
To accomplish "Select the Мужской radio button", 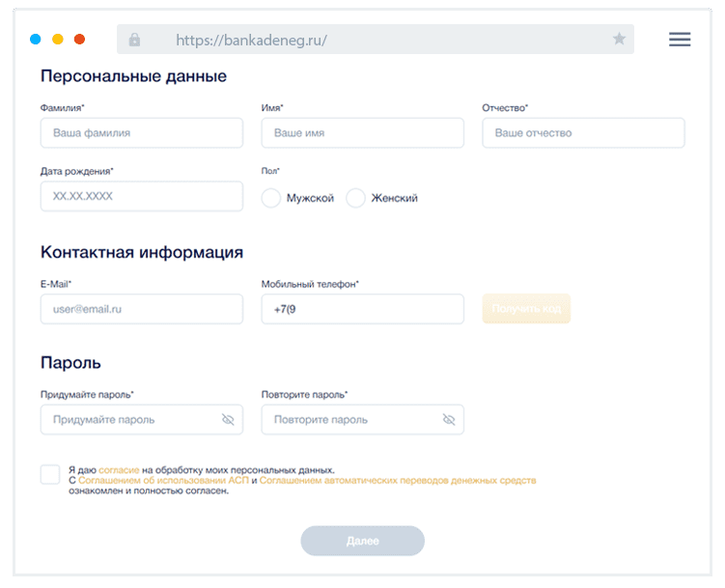I will (271, 198).
